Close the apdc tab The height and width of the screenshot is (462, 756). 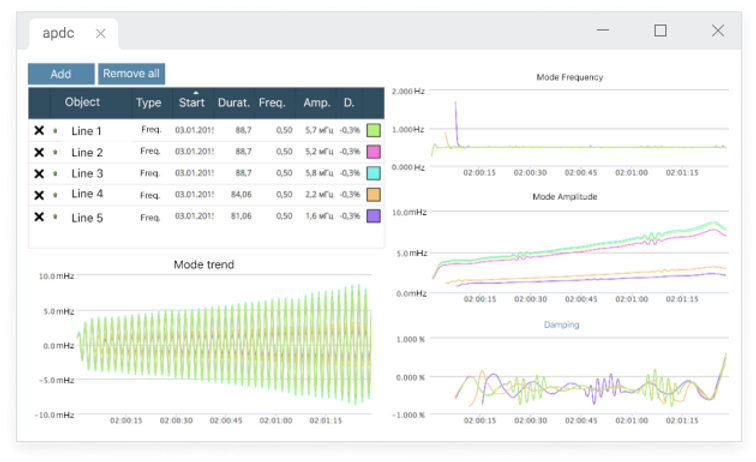[x=100, y=33]
